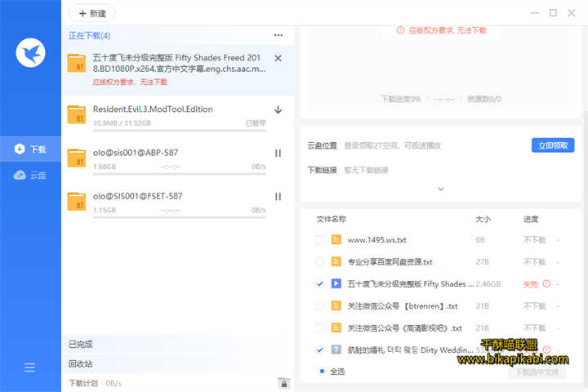This screenshot has height=392, width=588.
Task: Click the Resident.Evil.3 download progress bar
Action: 167,131
